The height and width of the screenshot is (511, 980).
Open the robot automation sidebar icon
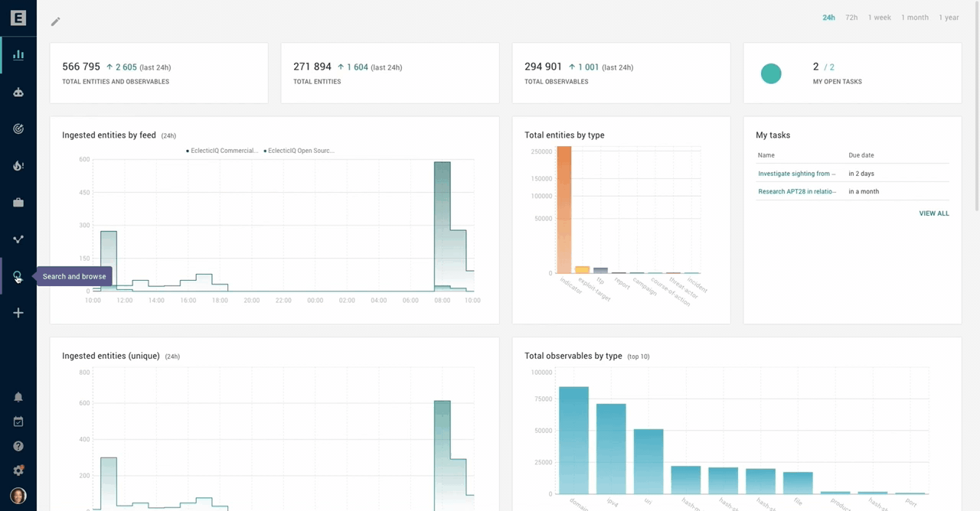18,92
